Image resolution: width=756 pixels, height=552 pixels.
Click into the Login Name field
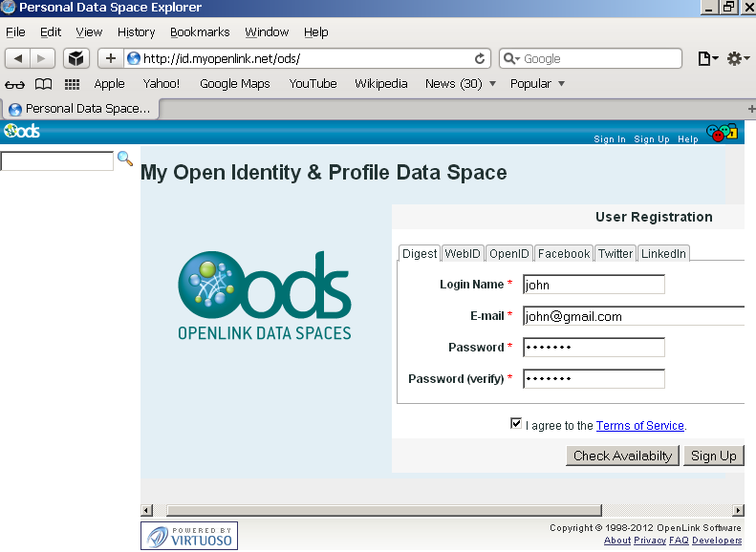click(594, 285)
